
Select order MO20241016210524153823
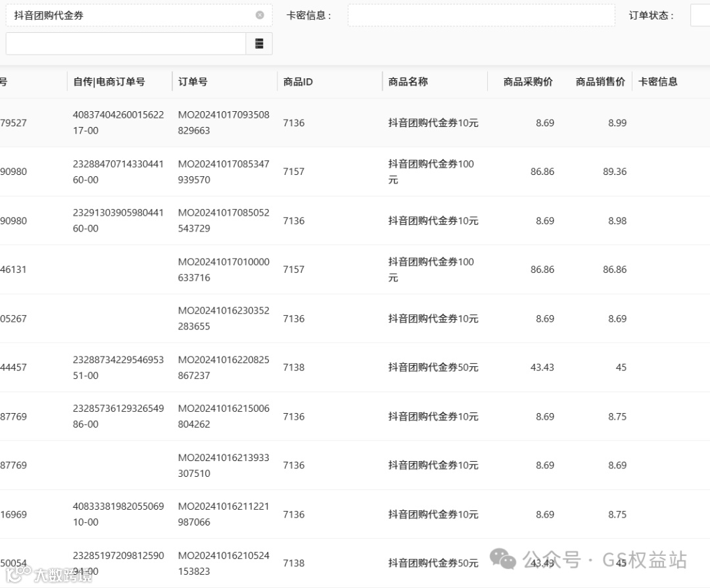coord(224,563)
